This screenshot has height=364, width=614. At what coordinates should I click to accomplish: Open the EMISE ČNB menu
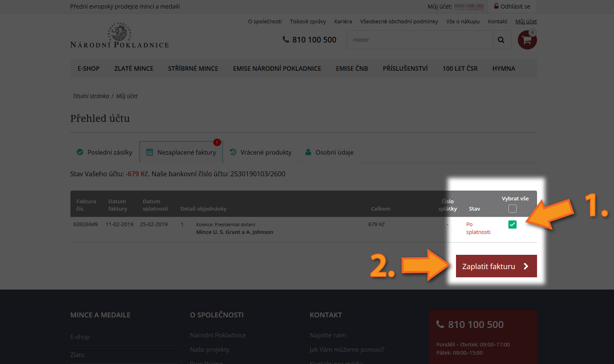tap(352, 69)
